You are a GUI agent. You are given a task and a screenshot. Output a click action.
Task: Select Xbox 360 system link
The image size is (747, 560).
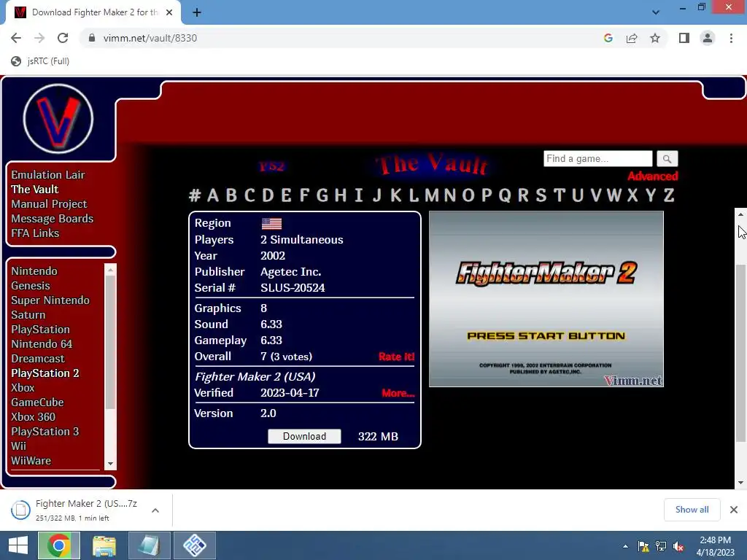34,416
